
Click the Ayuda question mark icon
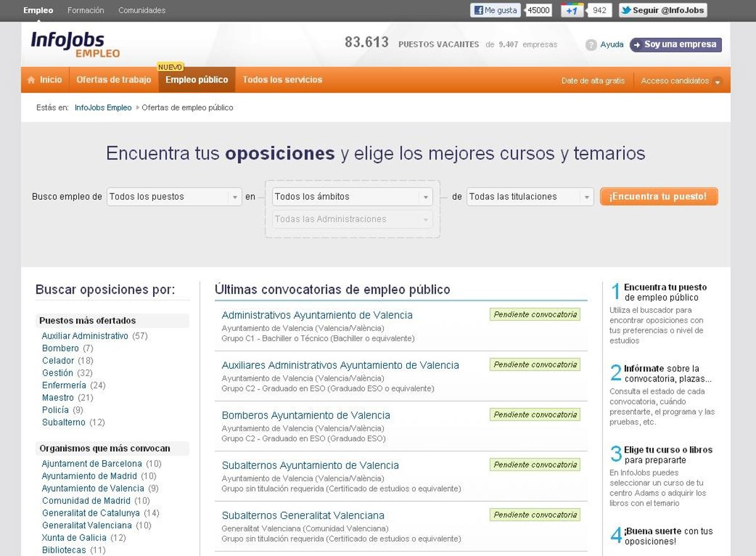coord(590,45)
